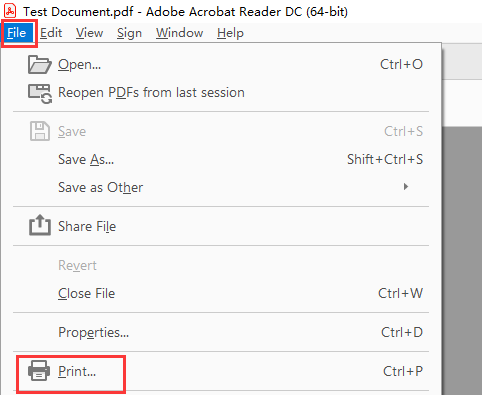Click the printer icon beside Print
Screen dimensions: 482x395
(x=39, y=370)
